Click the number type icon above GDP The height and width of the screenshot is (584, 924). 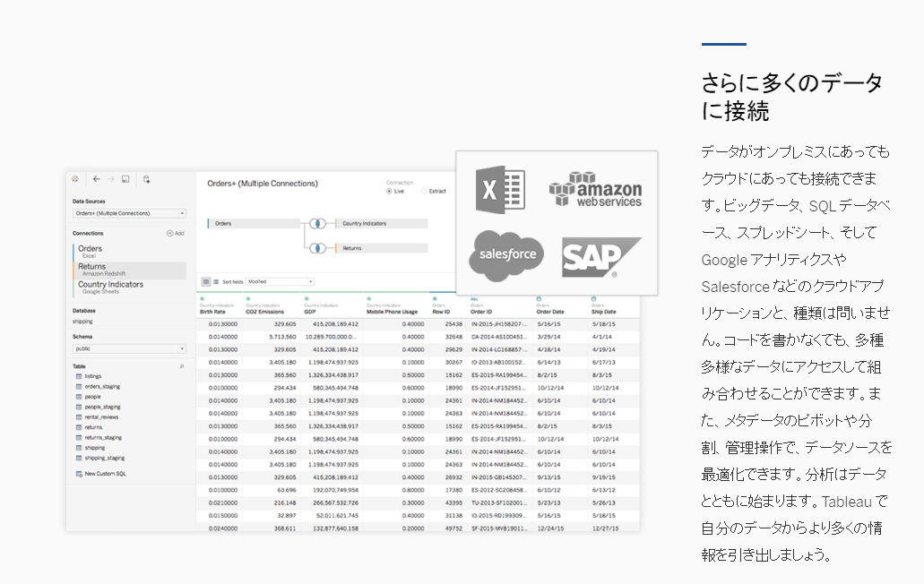tap(307, 299)
